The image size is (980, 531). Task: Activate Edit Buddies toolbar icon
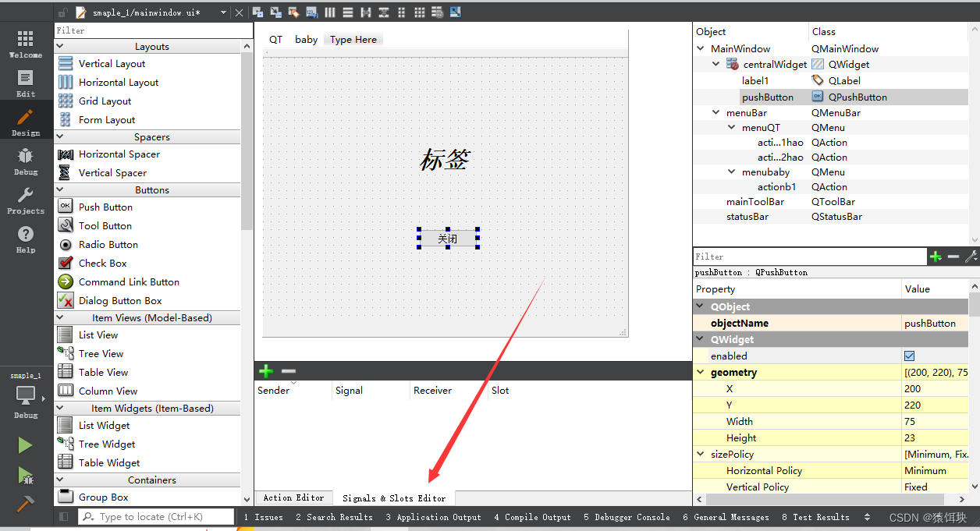tap(294, 12)
